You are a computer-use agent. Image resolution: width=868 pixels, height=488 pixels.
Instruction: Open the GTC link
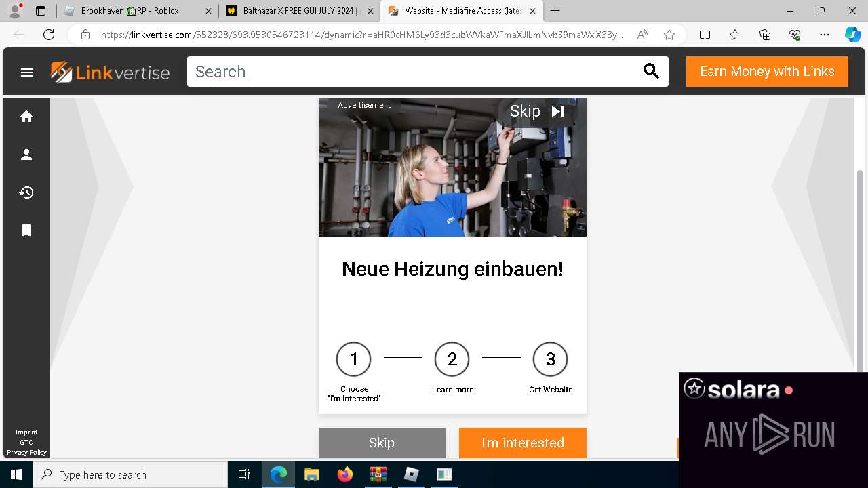[x=26, y=442]
